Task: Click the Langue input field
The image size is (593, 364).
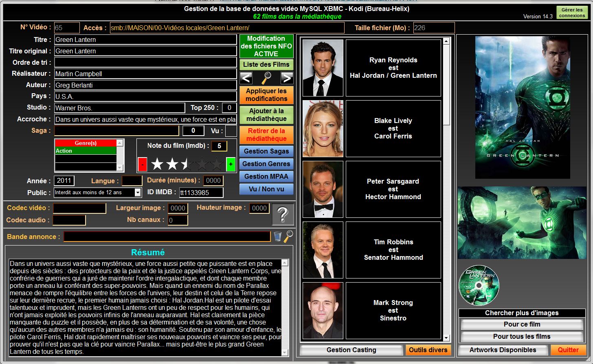Action: coord(132,180)
